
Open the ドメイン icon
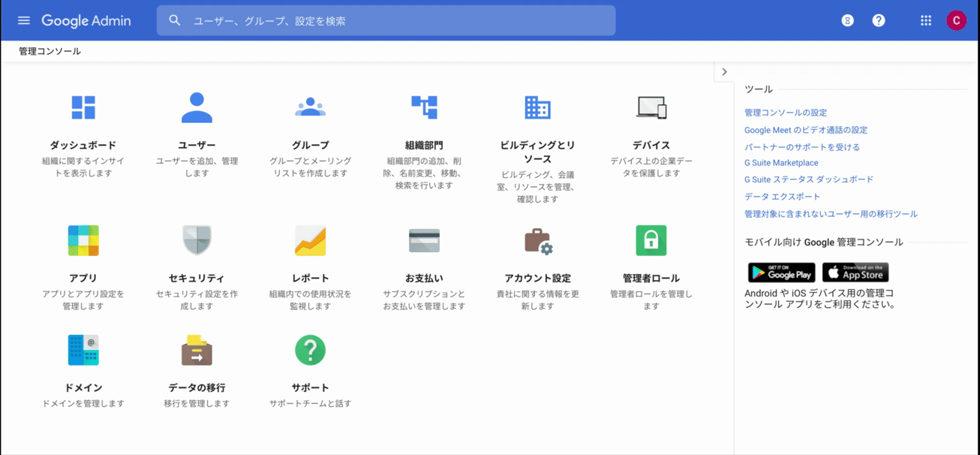pos(83,350)
